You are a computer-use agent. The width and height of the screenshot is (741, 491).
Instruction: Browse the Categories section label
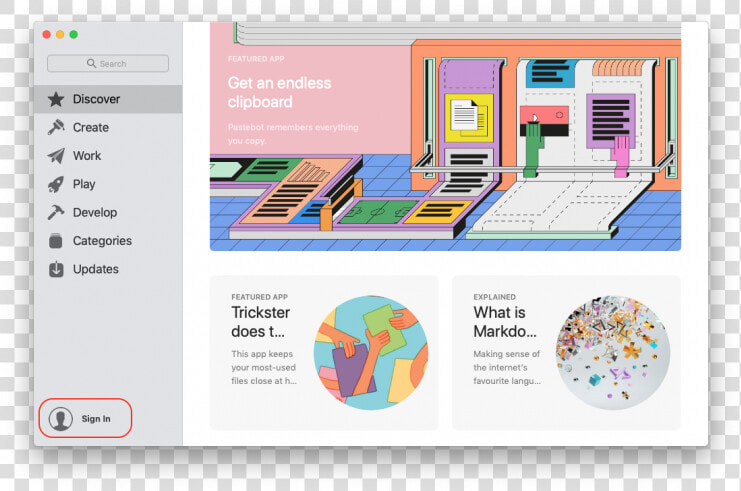coord(102,241)
